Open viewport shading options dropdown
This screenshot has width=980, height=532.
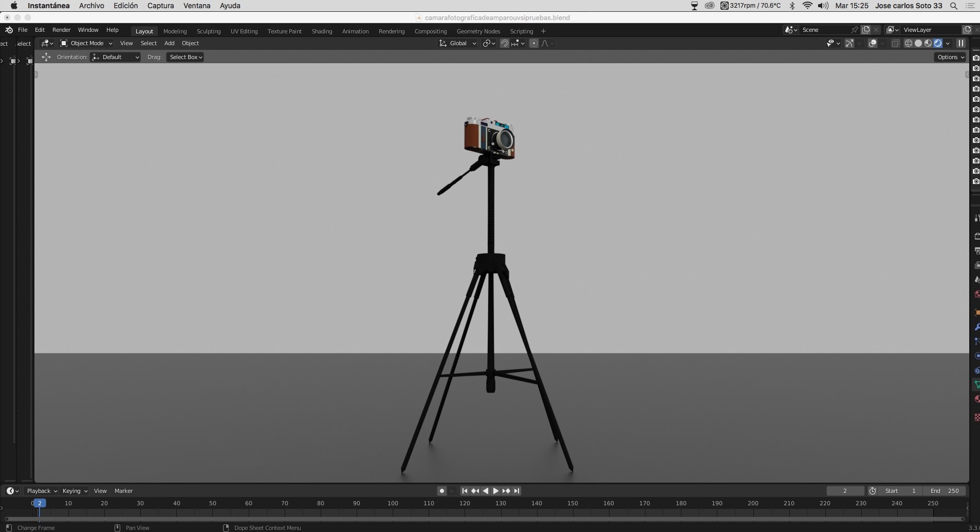[x=948, y=43]
